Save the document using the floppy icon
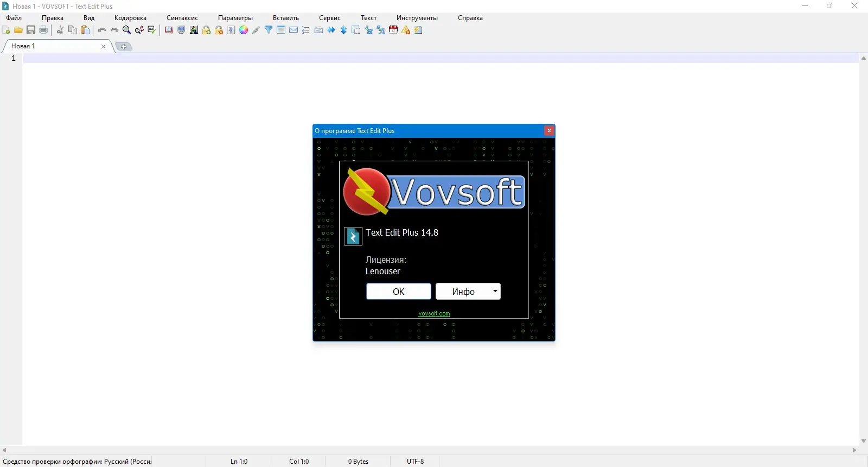This screenshot has width=868, height=467. [31, 30]
